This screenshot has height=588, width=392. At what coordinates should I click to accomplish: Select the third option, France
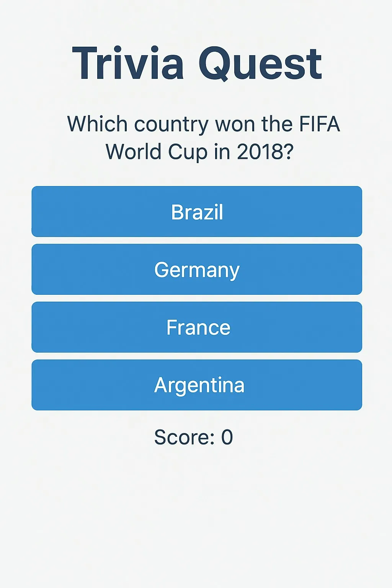tap(197, 327)
